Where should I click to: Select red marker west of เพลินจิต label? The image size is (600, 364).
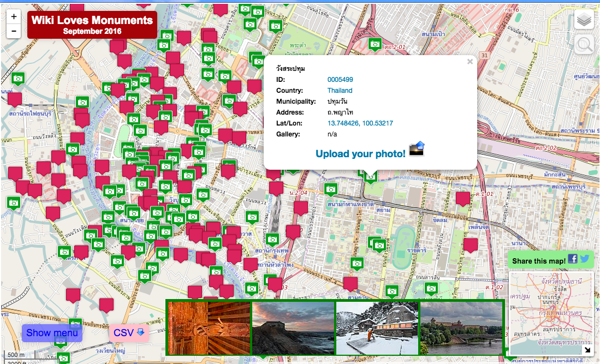(x=470, y=245)
